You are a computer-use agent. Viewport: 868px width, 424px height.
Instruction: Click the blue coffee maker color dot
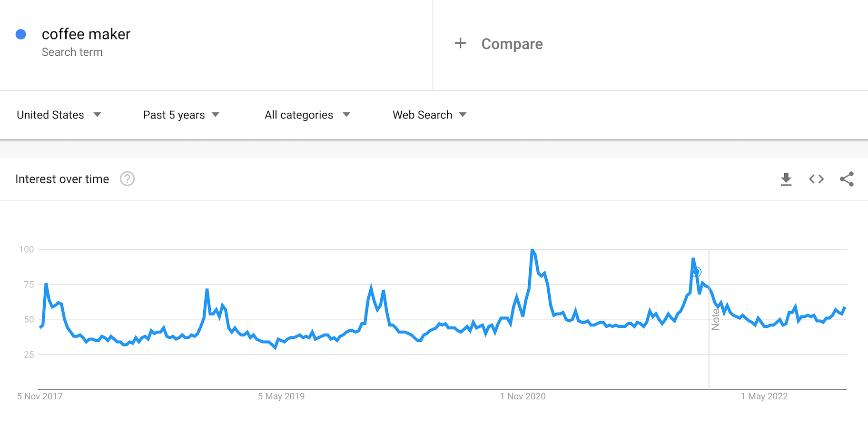[21, 34]
